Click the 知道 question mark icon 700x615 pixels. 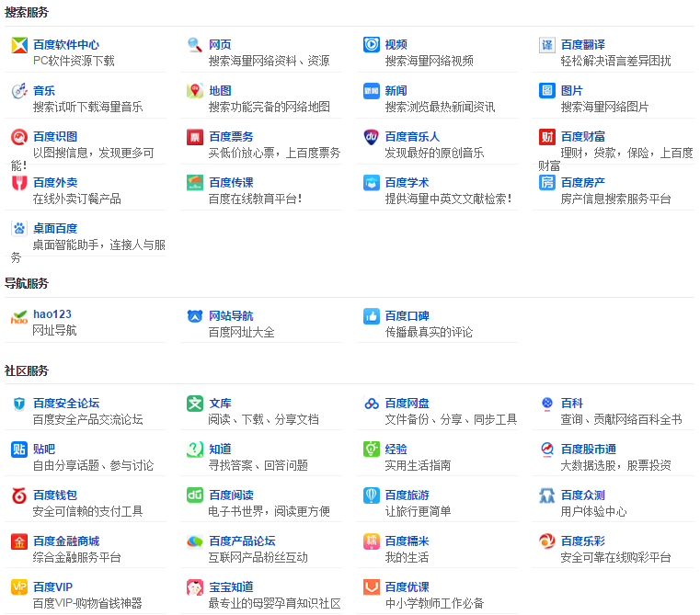point(195,450)
